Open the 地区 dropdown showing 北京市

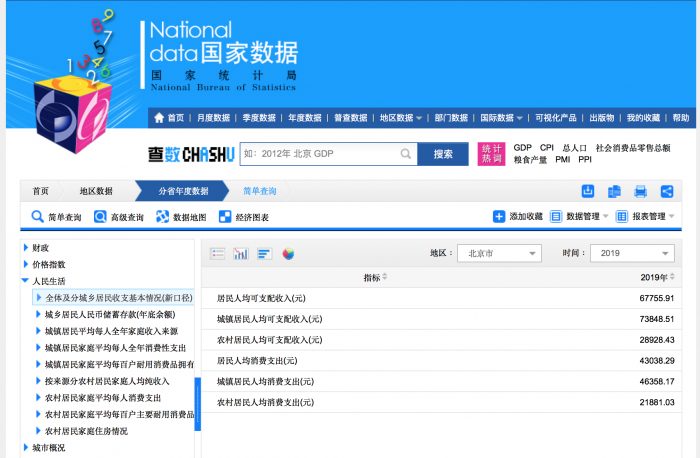501,254
